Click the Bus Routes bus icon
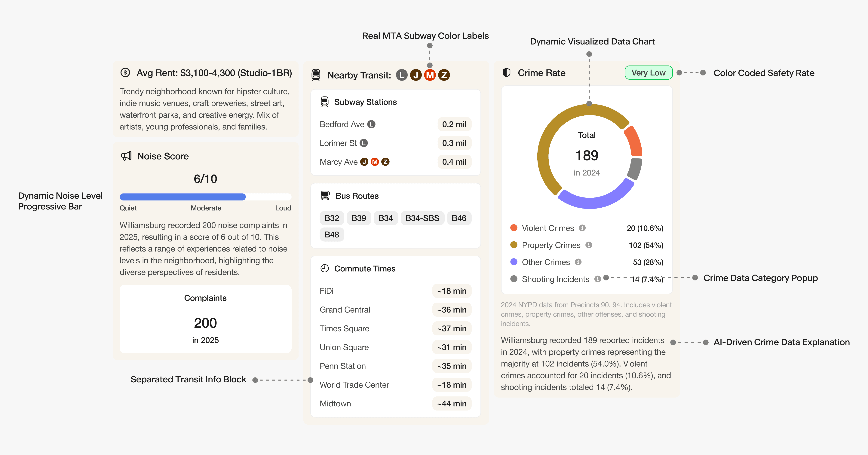 coord(325,196)
